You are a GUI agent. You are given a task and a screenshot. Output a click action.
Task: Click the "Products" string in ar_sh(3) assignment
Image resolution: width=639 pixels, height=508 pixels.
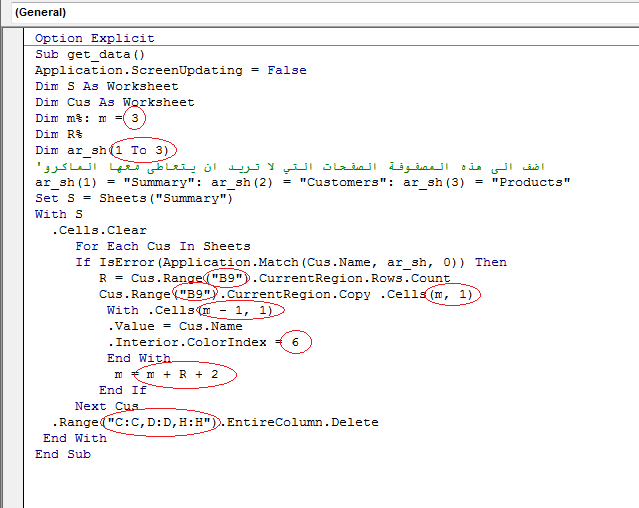pyautogui.click(x=531, y=182)
